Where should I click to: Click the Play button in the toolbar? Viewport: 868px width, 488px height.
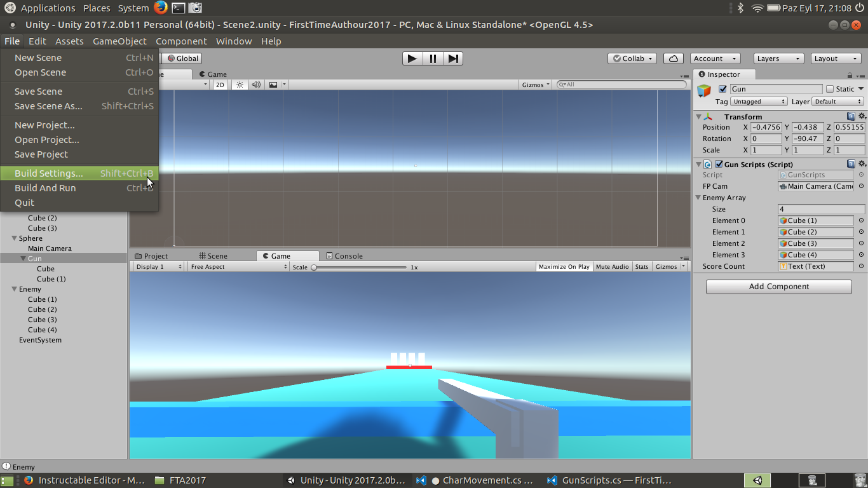pos(412,58)
